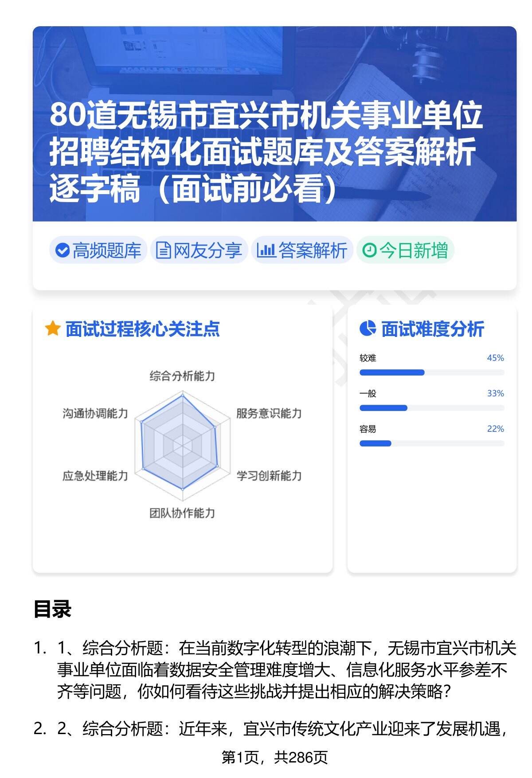Click the bar chart icon beside 答案解析

(x=266, y=250)
